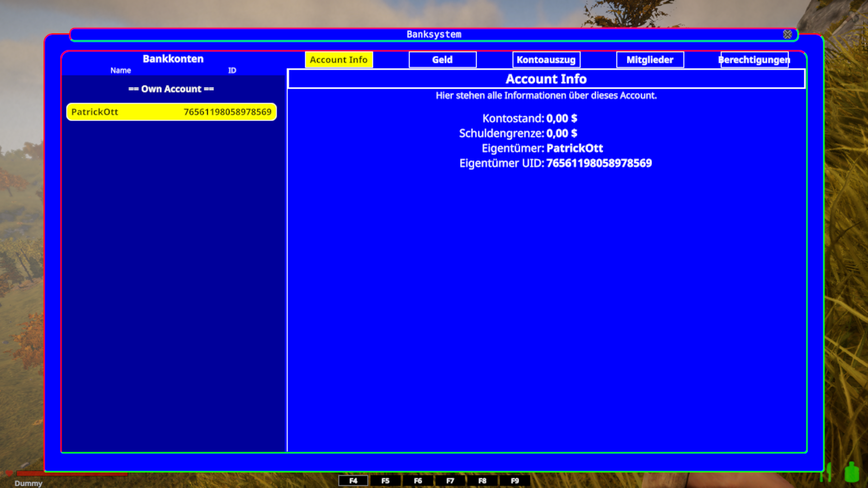Select the PatrickOtt bank account row
The height and width of the screenshot is (488, 868).
pyautogui.click(x=171, y=112)
